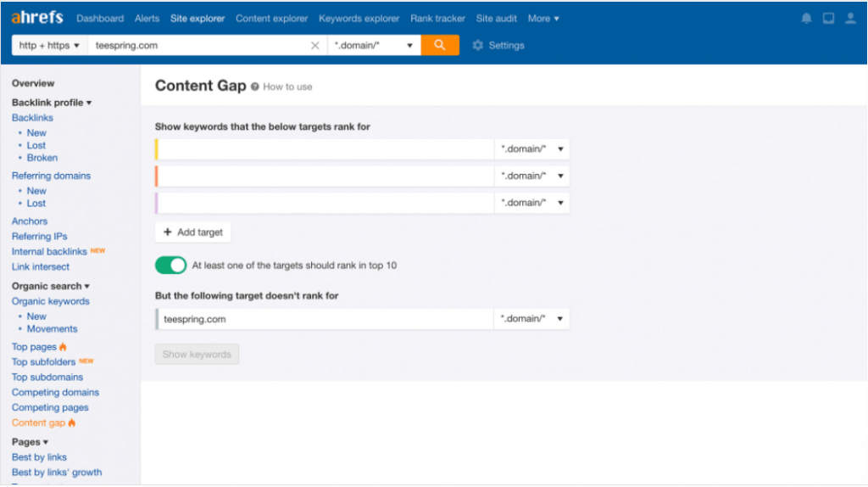Go to the Dashboard menu

click(100, 19)
